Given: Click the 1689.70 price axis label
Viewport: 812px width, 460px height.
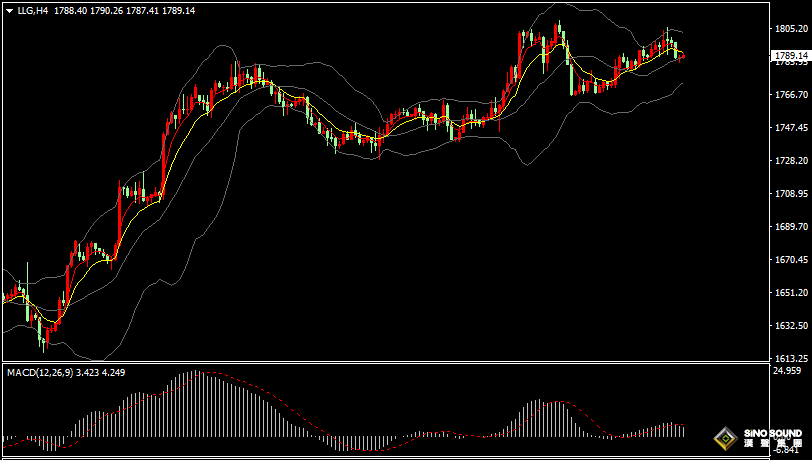Looking at the screenshot, I should (x=790, y=227).
